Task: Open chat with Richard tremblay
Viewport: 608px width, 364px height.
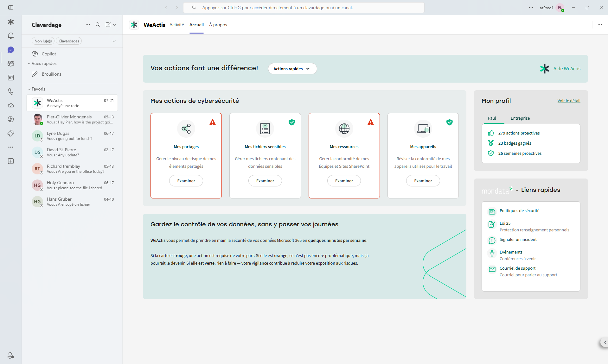Action: (72, 169)
